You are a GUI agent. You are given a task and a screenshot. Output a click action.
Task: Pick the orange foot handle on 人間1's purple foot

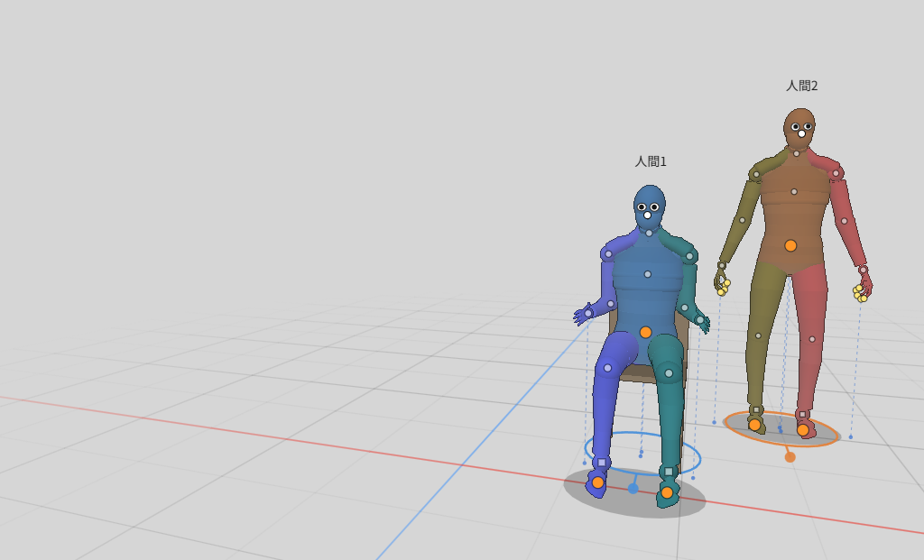click(598, 482)
